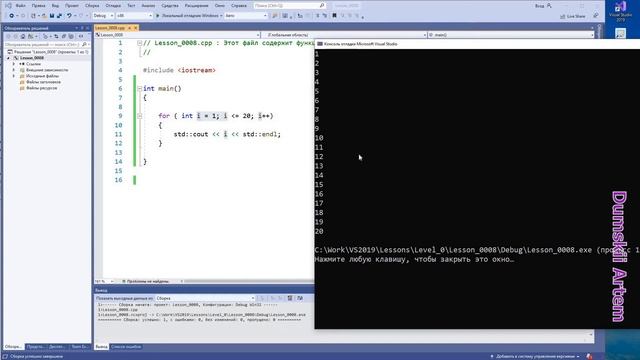Open the main() member navigation dropdown

pos(510,35)
